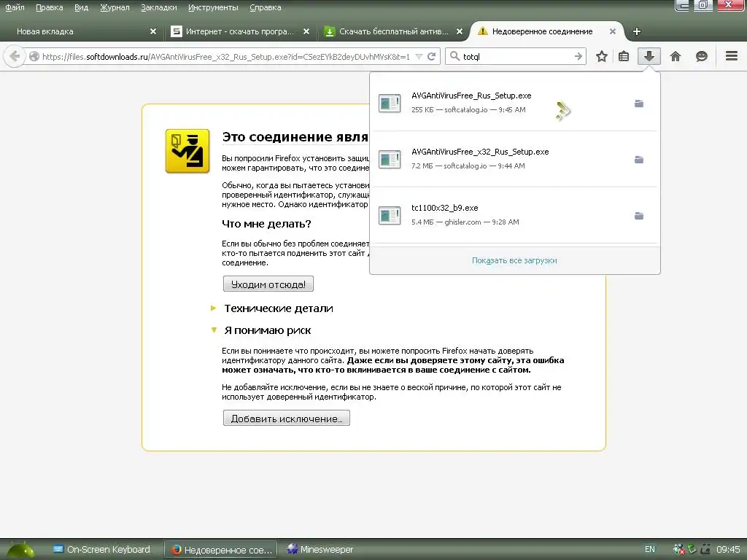This screenshot has height=560, width=747.
Task: Click the search go arrow
Action: pyautogui.click(x=578, y=57)
